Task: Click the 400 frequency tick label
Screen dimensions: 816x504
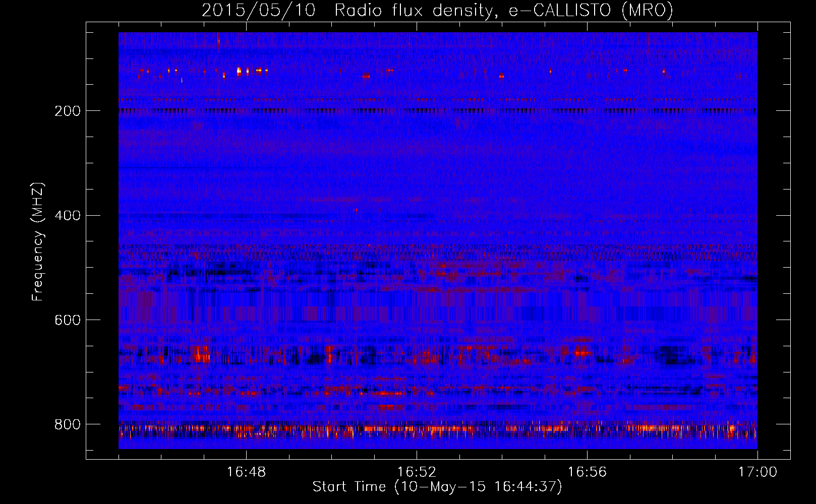Action: point(68,216)
